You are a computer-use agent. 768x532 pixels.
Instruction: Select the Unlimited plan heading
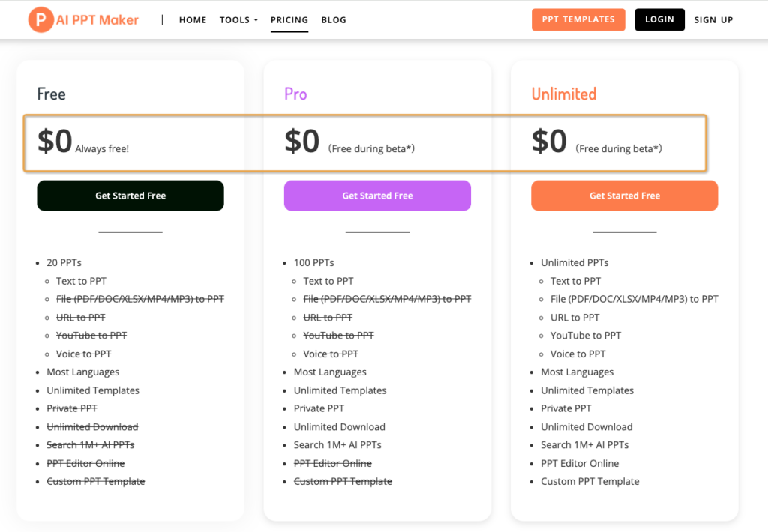pos(564,94)
